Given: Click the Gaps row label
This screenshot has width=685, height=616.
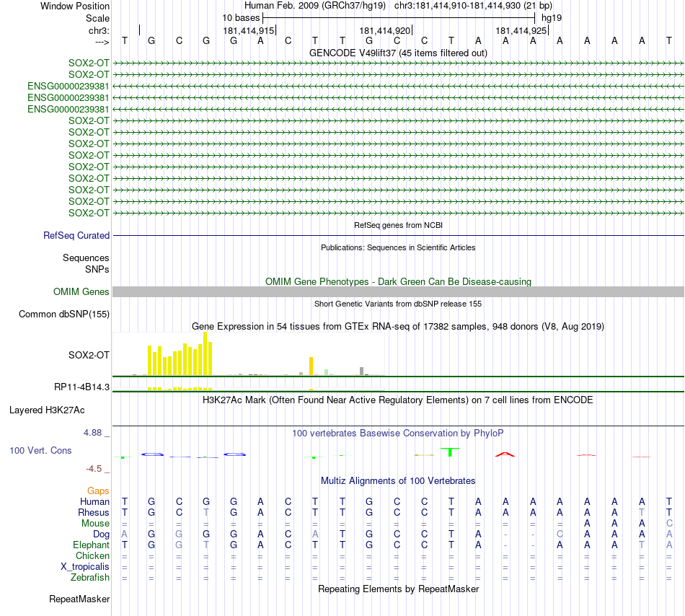Looking at the screenshot, I should point(98,491).
